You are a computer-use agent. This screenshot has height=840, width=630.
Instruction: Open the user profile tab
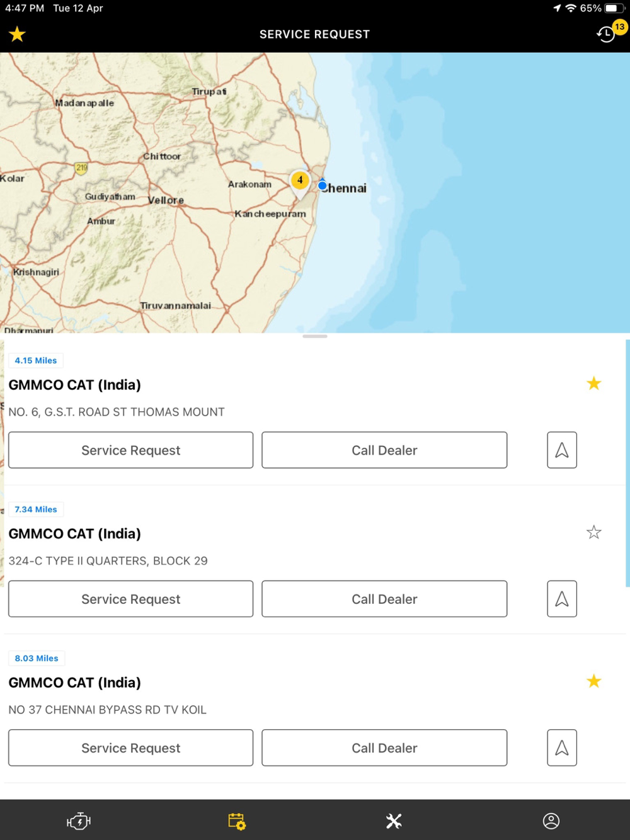pyautogui.click(x=551, y=821)
